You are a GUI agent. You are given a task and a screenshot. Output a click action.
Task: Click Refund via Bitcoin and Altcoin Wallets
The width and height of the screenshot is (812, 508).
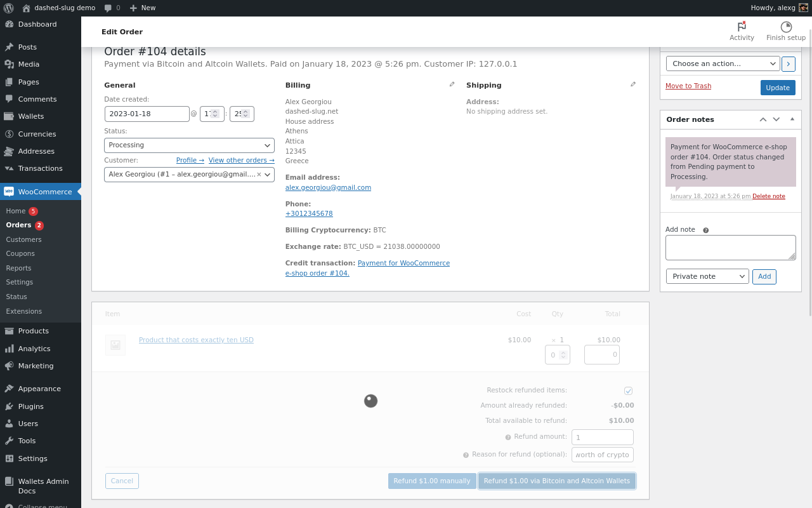557,481
